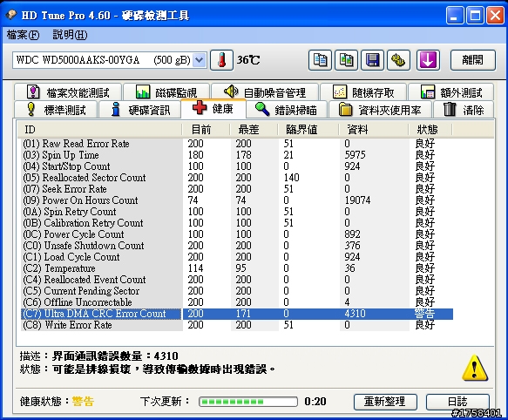508x420 pixels.
Task: Click the 最差 column header
Action: click(254, 130)
